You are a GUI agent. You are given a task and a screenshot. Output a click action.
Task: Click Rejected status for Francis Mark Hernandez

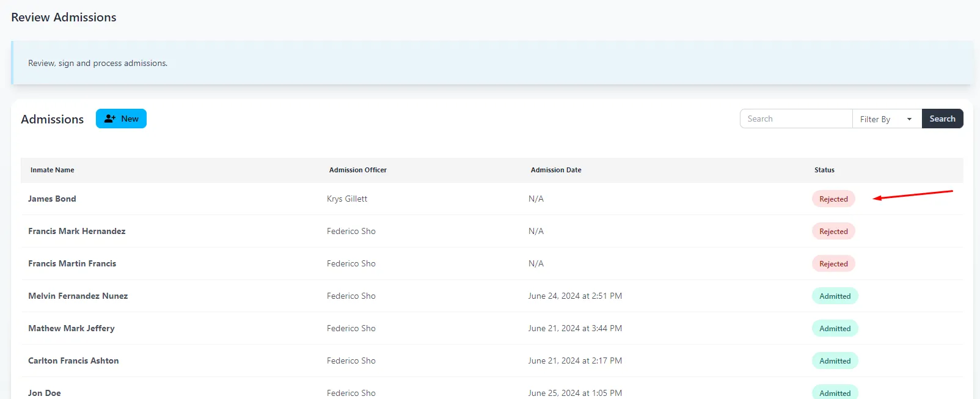pyautogui.click(x=833, y=231)
